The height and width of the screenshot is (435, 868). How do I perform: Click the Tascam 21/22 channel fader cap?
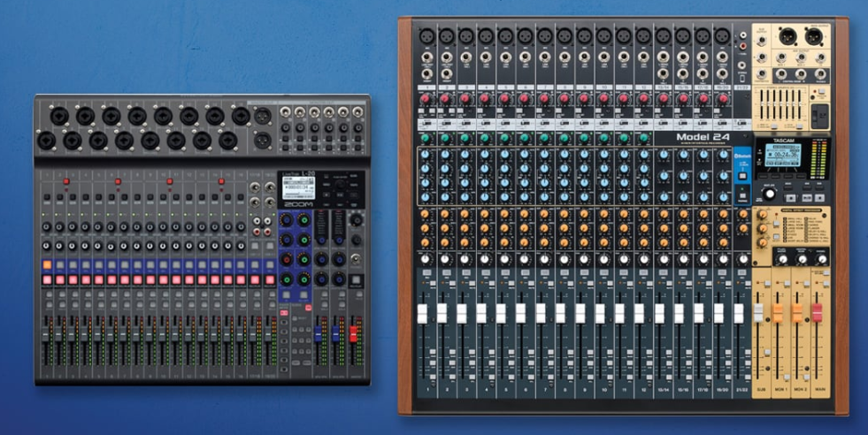(739, 313)
